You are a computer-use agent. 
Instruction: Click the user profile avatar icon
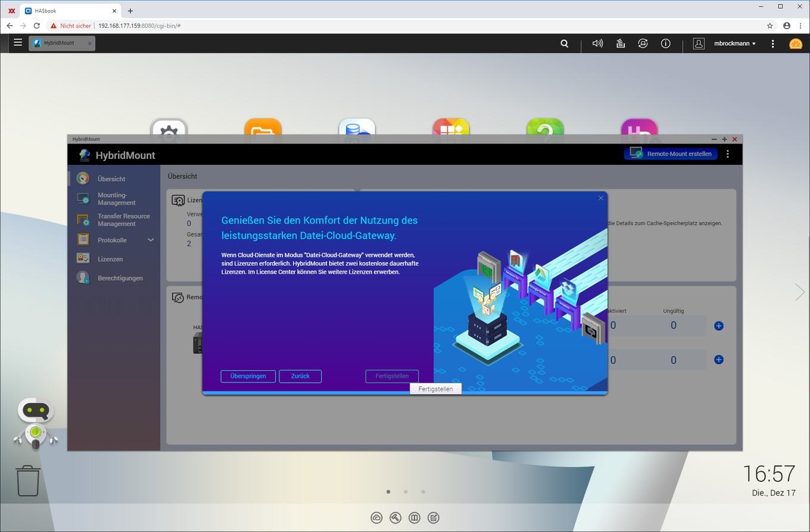[x=699, y=43]
